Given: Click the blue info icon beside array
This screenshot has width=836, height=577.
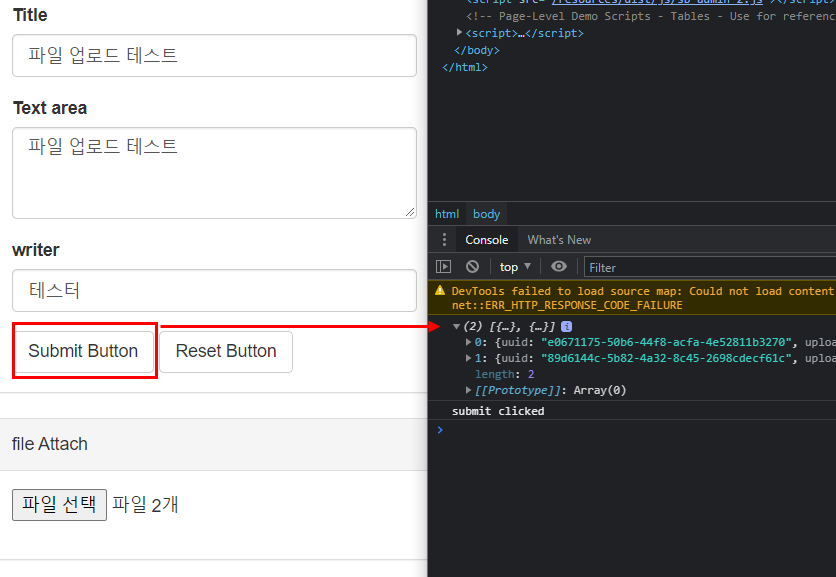Looking at the screenshot, I should [566, 326].
